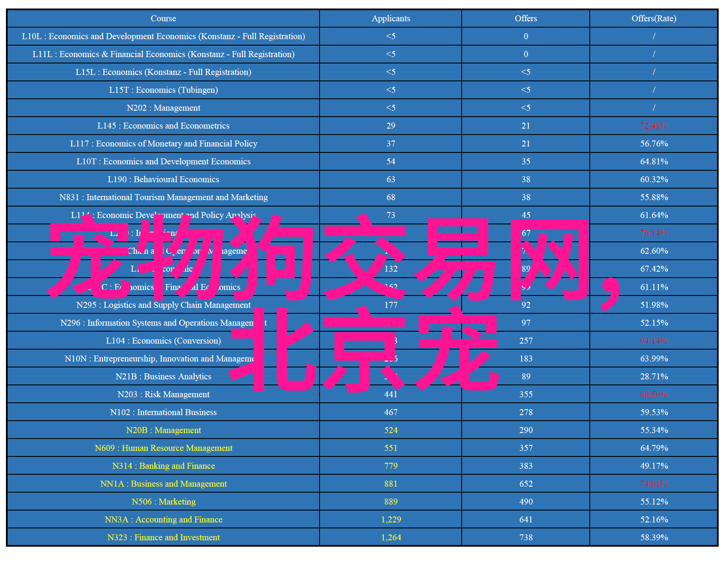Click the 49.17% offer rate
Viewport: 728px width, 585px height.
[654, 466]
